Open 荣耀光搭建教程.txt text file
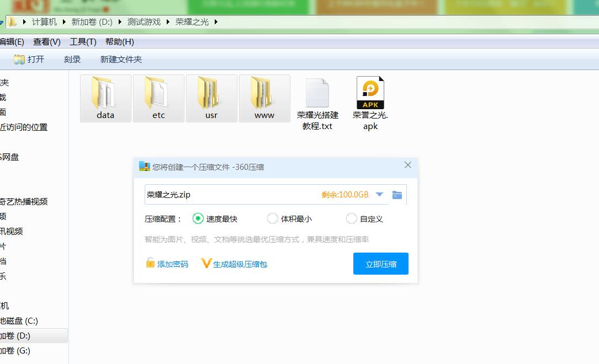 [x=317, y=94]
